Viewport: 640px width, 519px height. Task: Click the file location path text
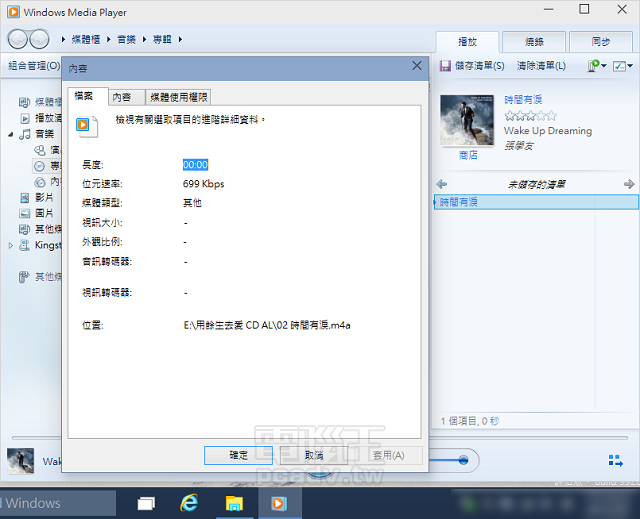coord(267,325)
